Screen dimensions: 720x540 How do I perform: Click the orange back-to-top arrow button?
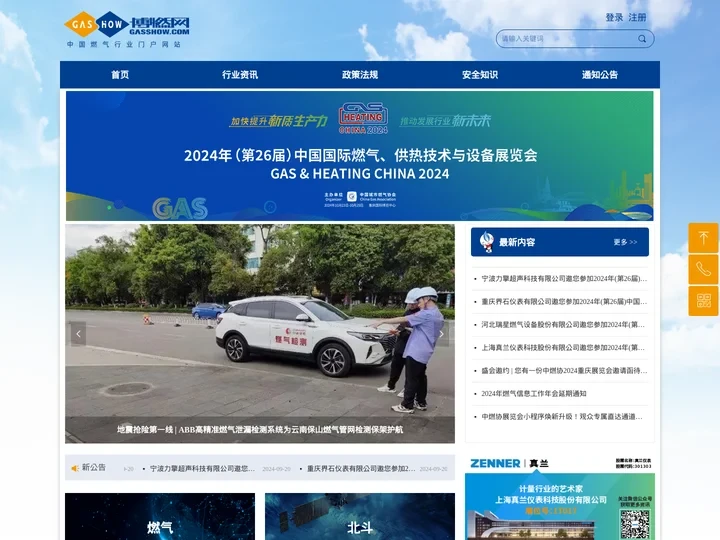pos(703,238)
